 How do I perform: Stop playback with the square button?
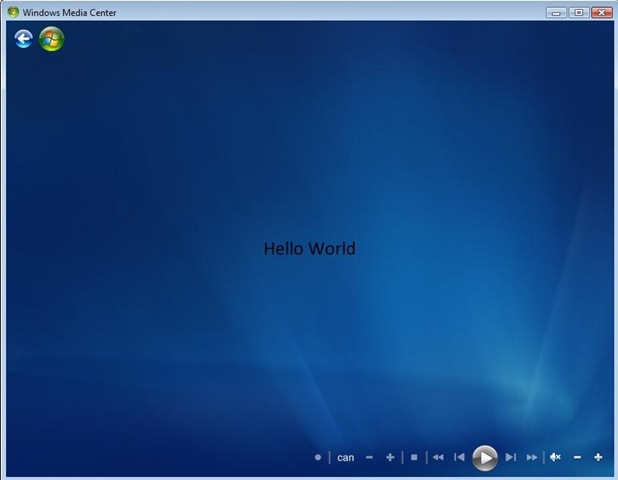click(414, 457)
